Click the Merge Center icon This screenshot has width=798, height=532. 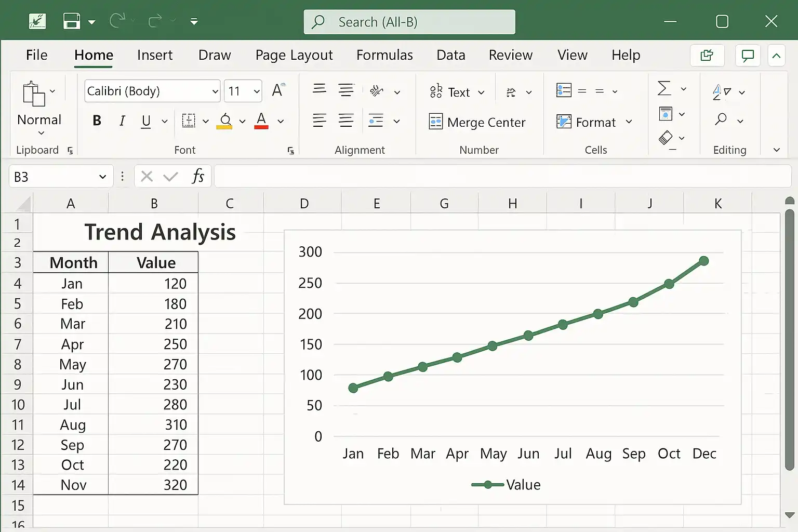pyautogui.click(x=435, y=122)
